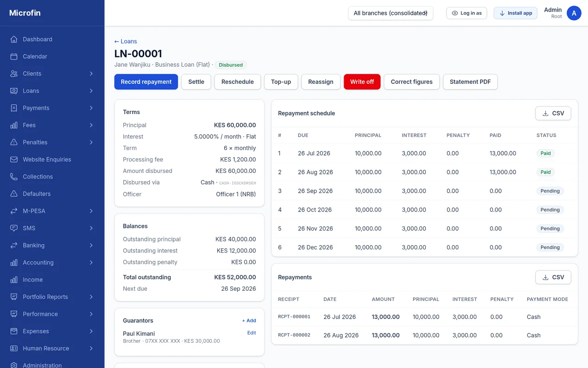
Task: Go back via the Loans link
Action: (125, 41)
